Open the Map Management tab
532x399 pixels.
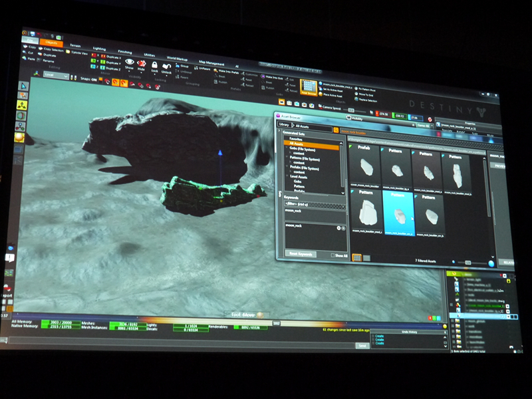coord(211,63)
